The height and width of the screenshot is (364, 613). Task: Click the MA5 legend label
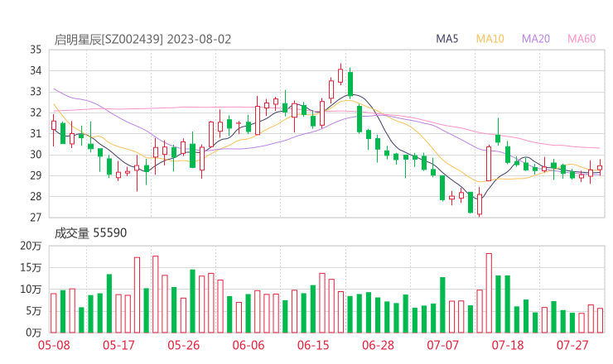[x=446, y=39]
